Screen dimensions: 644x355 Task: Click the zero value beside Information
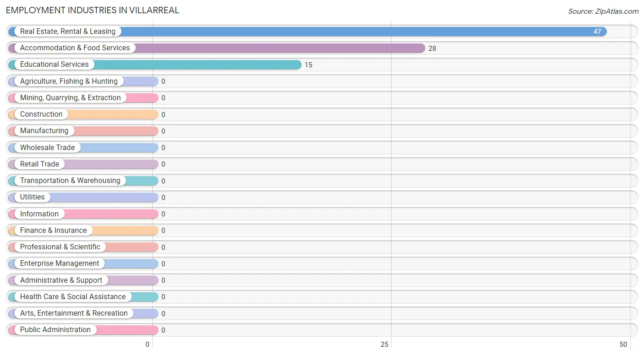163,214
